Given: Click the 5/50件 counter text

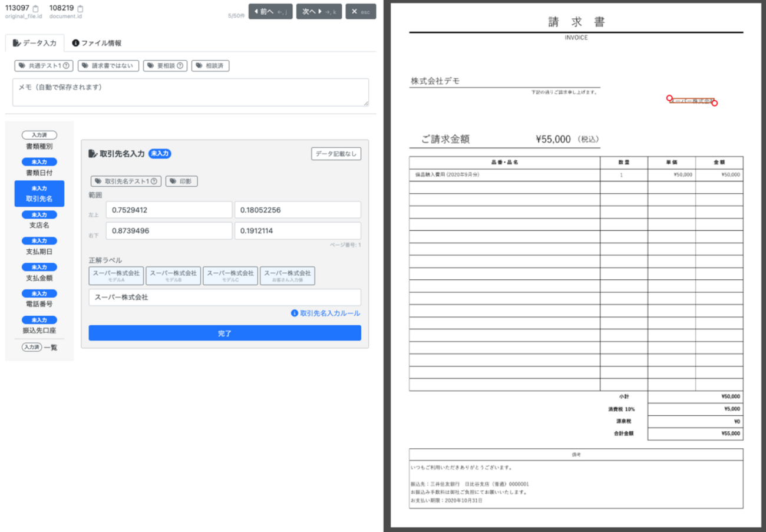Looking at the screenshot, I should click(236, 16).
